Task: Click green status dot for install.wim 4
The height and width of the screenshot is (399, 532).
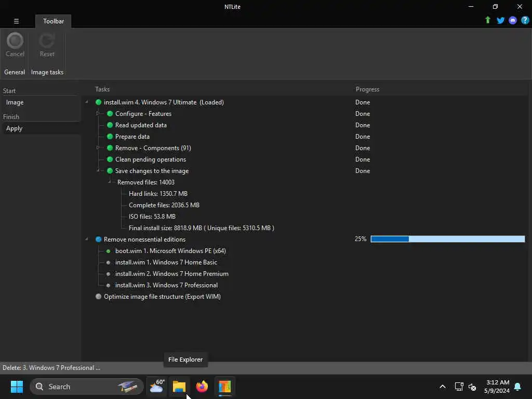Action: point(98,102)
